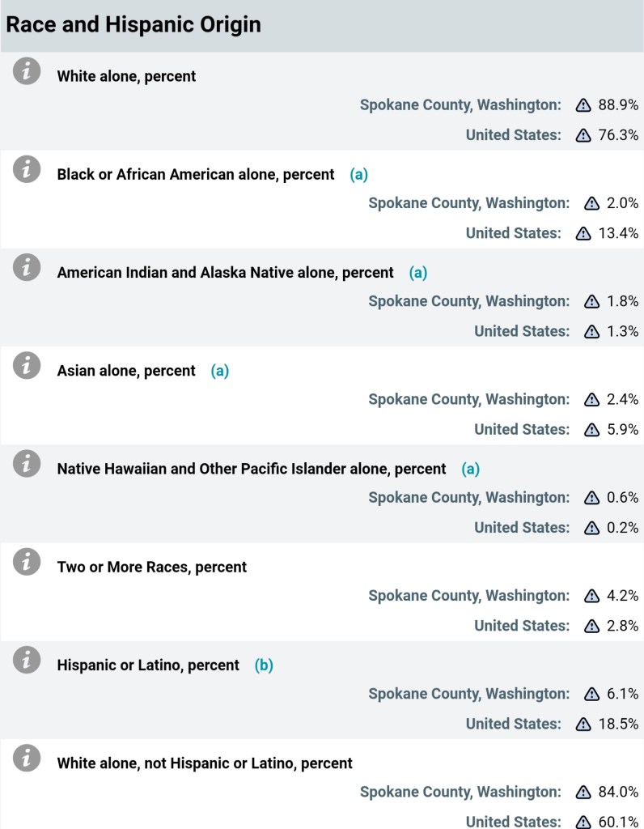Click warning icon next to Spokane County 2.4%

click(x=592, y=400)
